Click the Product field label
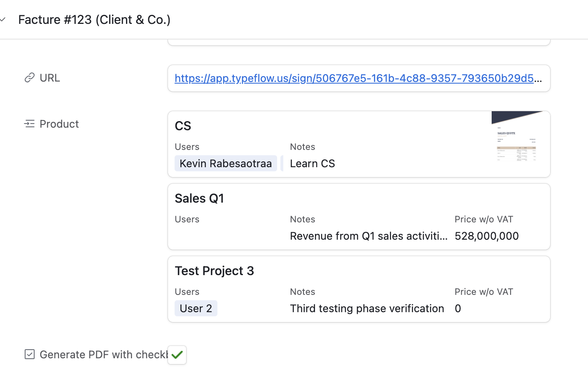This screenshot has height=383, width=588. [x=59, y=124]
